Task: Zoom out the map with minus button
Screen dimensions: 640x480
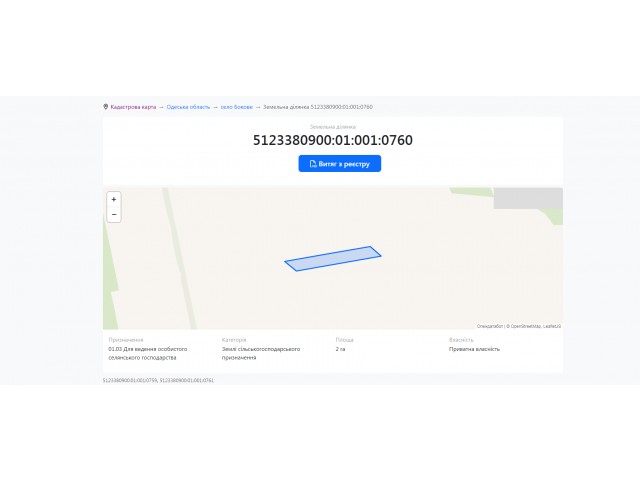Action: point(114,215)
